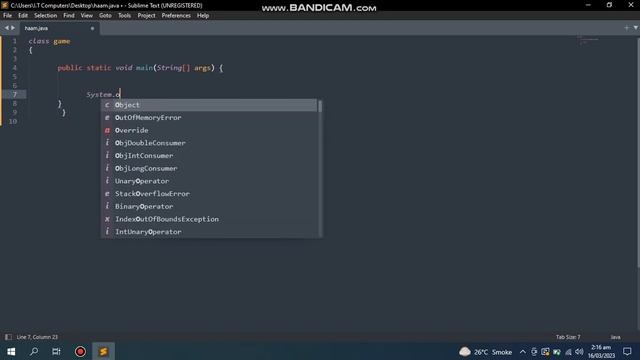Open the Tab Size 7 selector
Viewport: 640px width, 360px height.
(568, 337)
